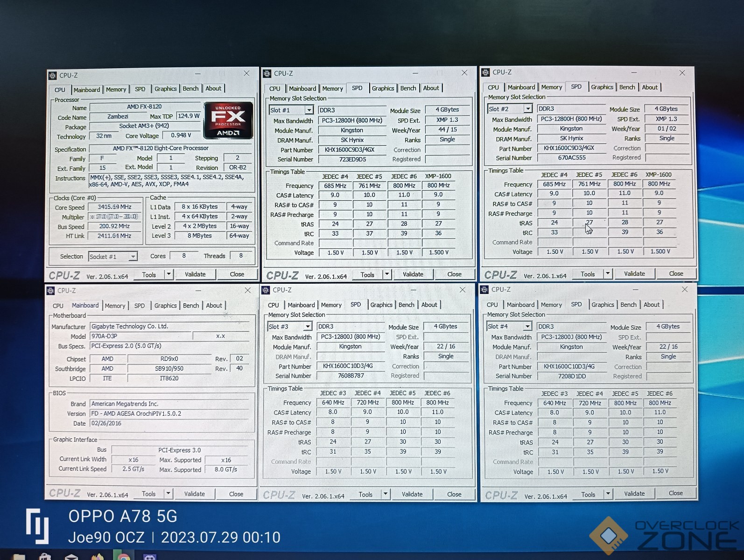Viewport: 744px width, 560px height.
Task: Click the Tools button in the FX-8120 window
Action: click(x=149, y=275)
